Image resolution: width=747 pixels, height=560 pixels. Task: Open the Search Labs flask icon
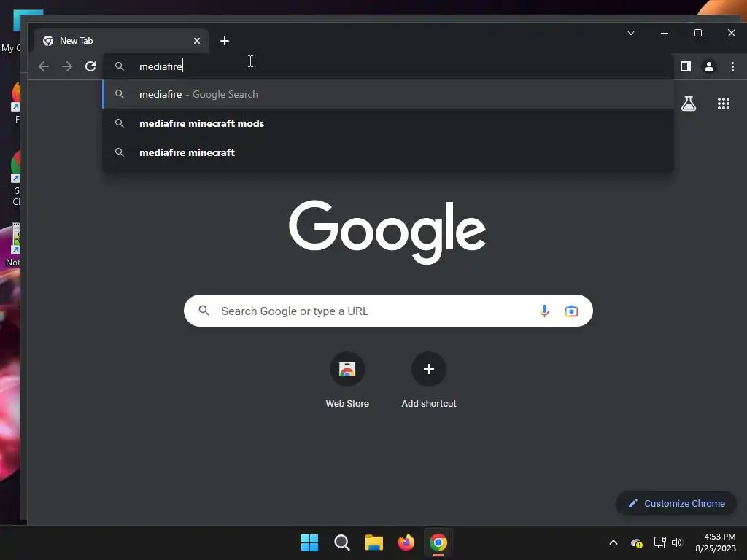point(689,104)
